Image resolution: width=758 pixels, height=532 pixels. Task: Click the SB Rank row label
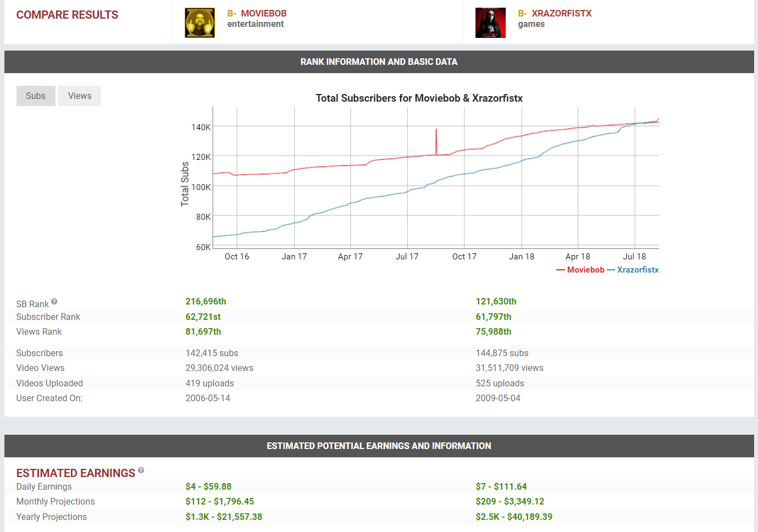click(x=32, y=304)
